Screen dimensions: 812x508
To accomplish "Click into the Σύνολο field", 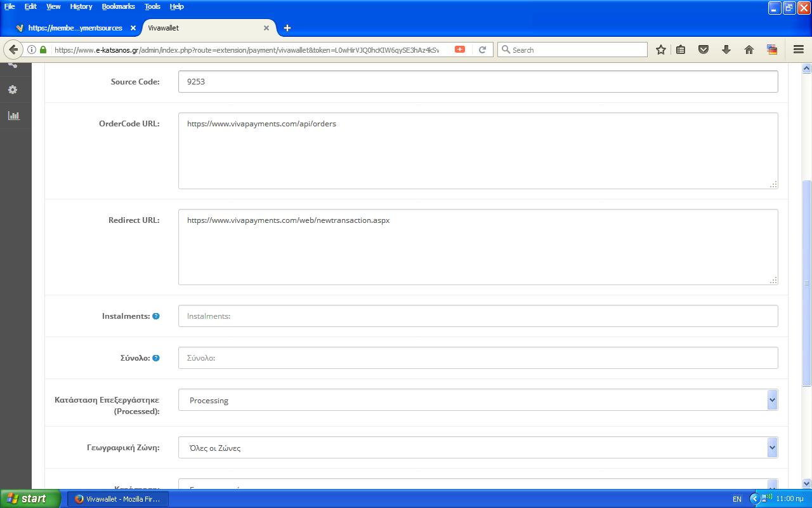I will [478, 358].
